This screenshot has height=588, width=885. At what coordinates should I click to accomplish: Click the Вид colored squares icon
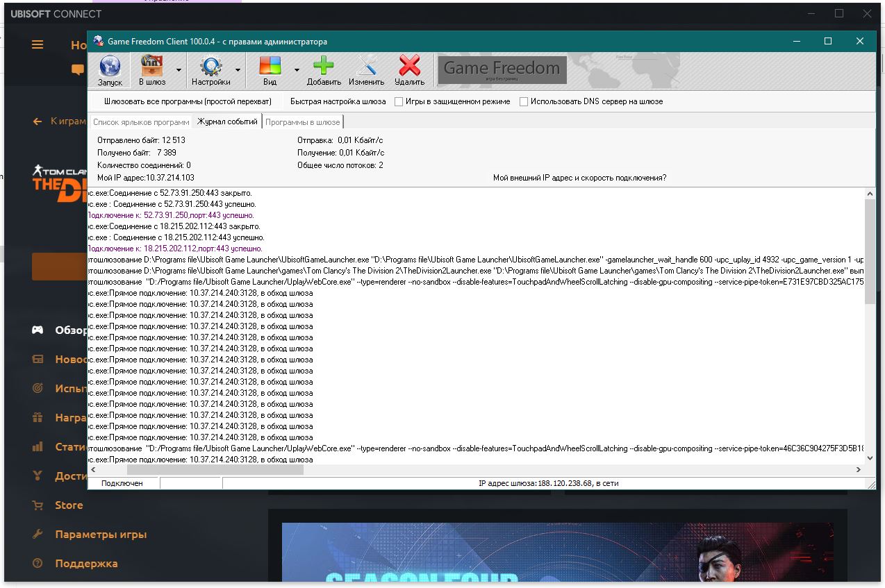coord(270,67)
